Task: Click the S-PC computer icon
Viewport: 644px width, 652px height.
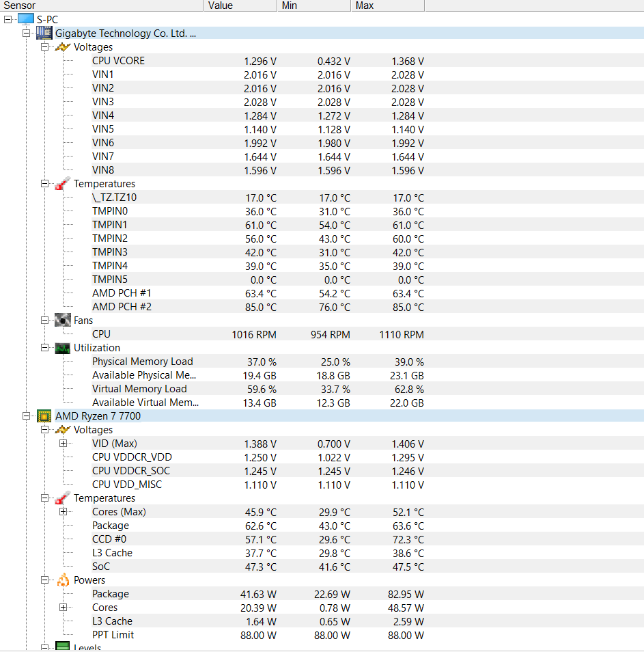Action: point(25,18)
